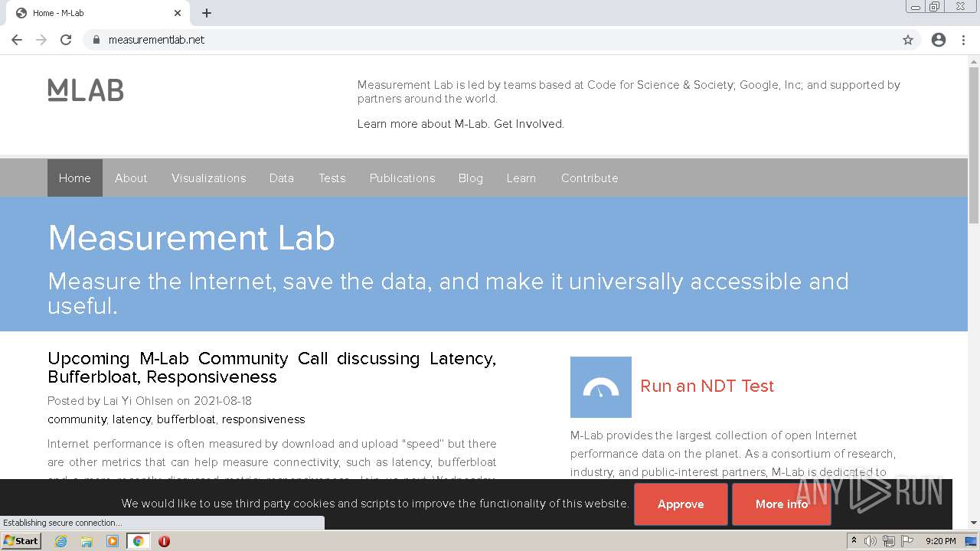Viewport: 980px width, 551px height.
Task: Follow the Get Involved link
Action: point(529,124)
